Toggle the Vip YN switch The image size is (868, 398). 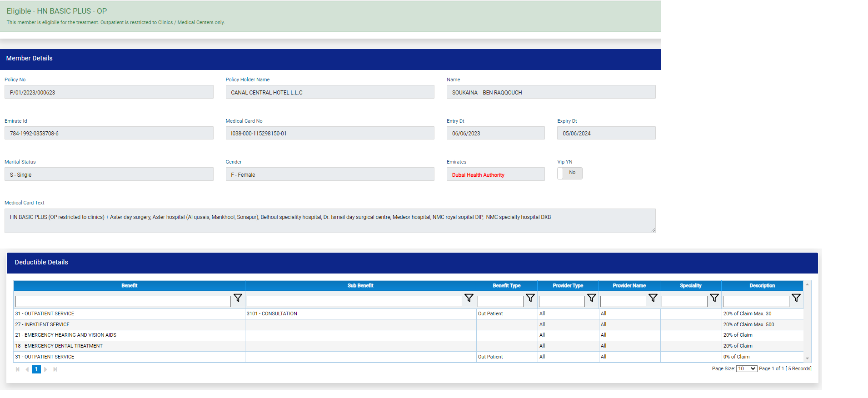569,173
